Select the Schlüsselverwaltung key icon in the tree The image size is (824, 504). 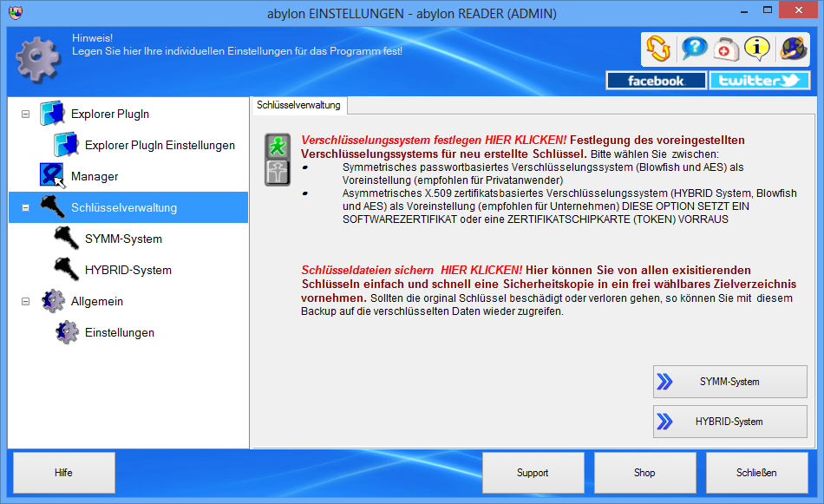(53, 206)
